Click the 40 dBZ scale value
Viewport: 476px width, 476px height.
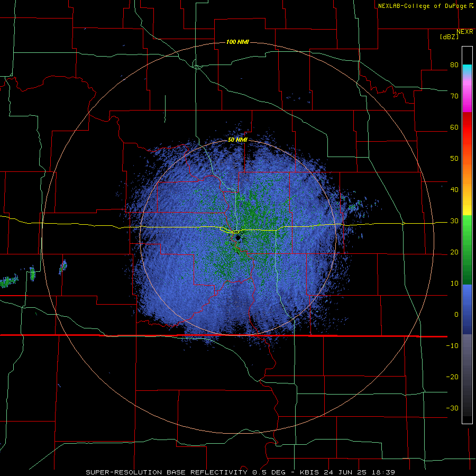454,190
